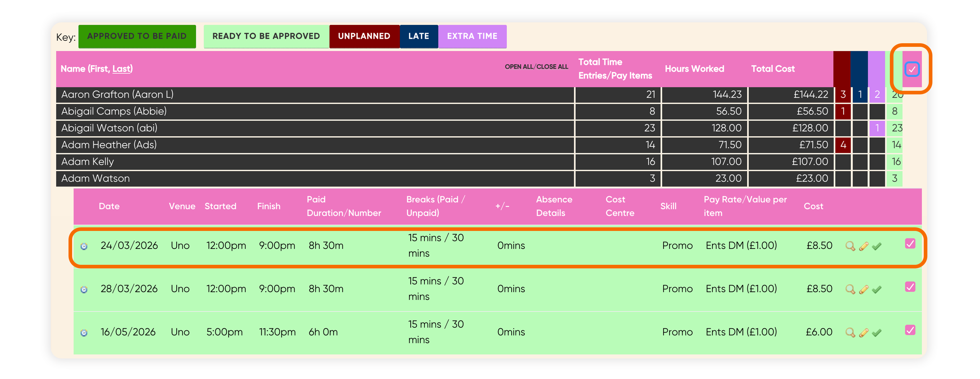Image resolution: width=980 pixels, height=379 pixels.
Task: Sort by Last name link in header
Action: pyautogui.click(x=122, y=69)
